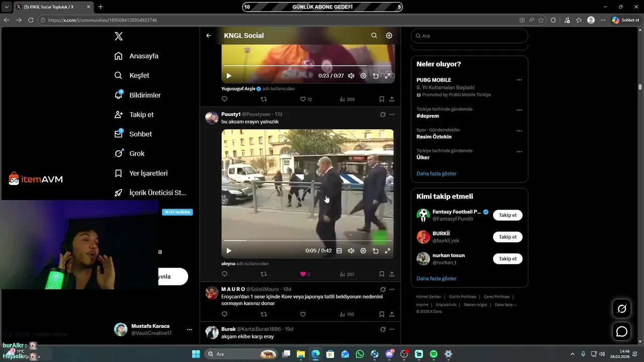Seek the 0:23 / 0:27 video progress bar

click(x=308, y=66)
